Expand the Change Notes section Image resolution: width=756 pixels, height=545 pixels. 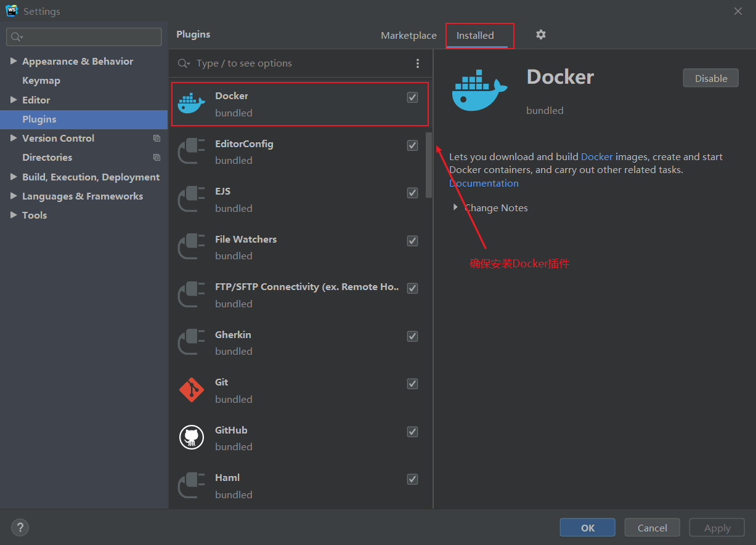455,208
